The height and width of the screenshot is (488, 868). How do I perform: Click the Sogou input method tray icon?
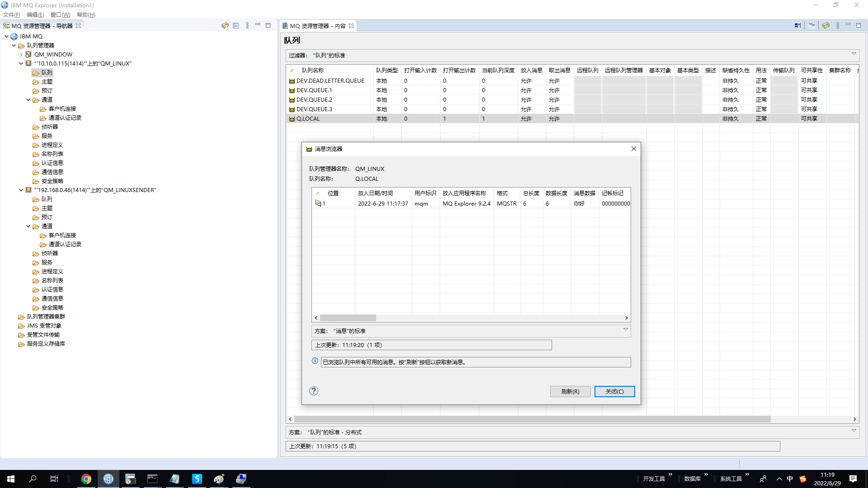click(x=803, y=479)
